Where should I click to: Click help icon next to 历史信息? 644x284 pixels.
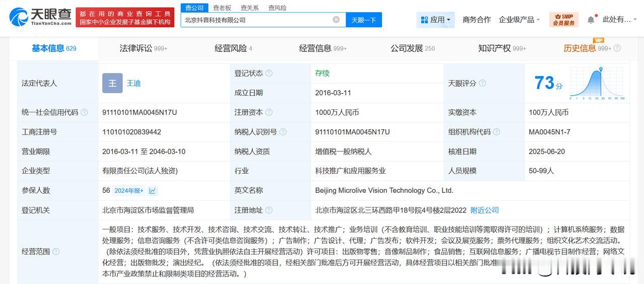617,48
